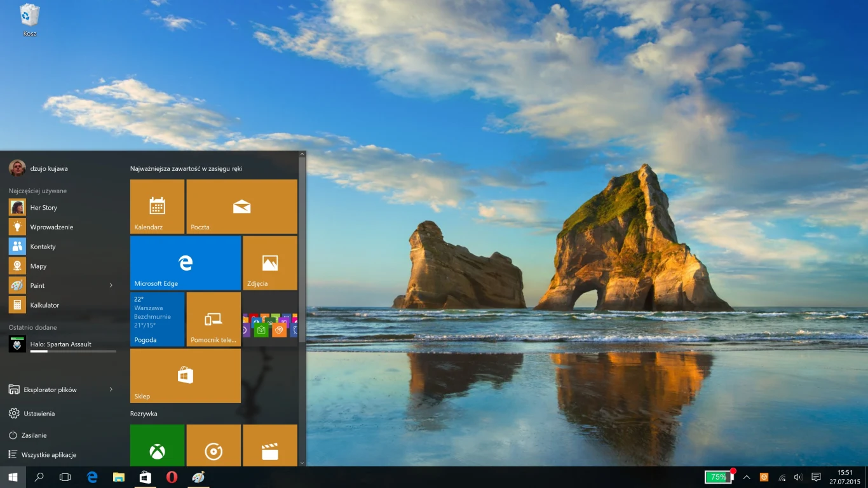Click the Halo: Spartan Assault download progress bar

[x=74, y=350]
